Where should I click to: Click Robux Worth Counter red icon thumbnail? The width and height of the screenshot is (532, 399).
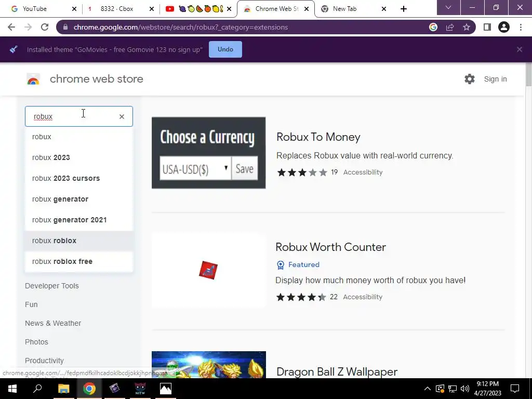pyautogui.click(x=208, y=270)
